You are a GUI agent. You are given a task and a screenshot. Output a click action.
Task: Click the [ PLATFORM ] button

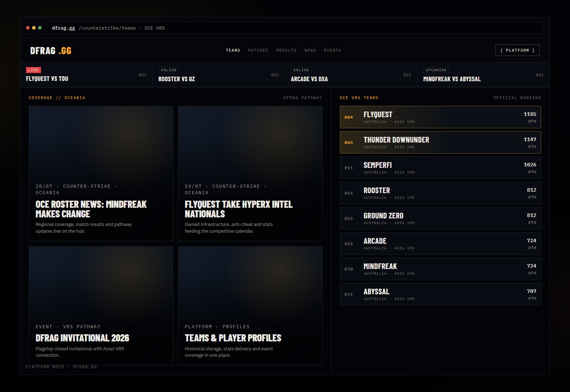517,50
